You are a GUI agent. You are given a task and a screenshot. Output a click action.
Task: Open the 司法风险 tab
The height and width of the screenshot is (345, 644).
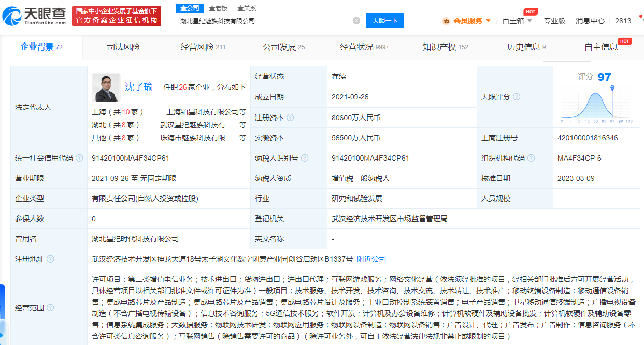123,47
